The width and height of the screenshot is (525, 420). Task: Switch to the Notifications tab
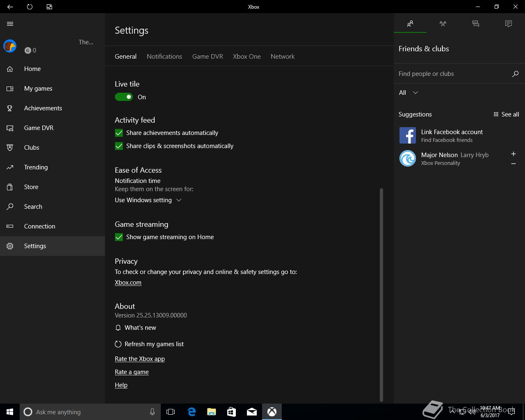pyautogui.click(x=164, y=57)
